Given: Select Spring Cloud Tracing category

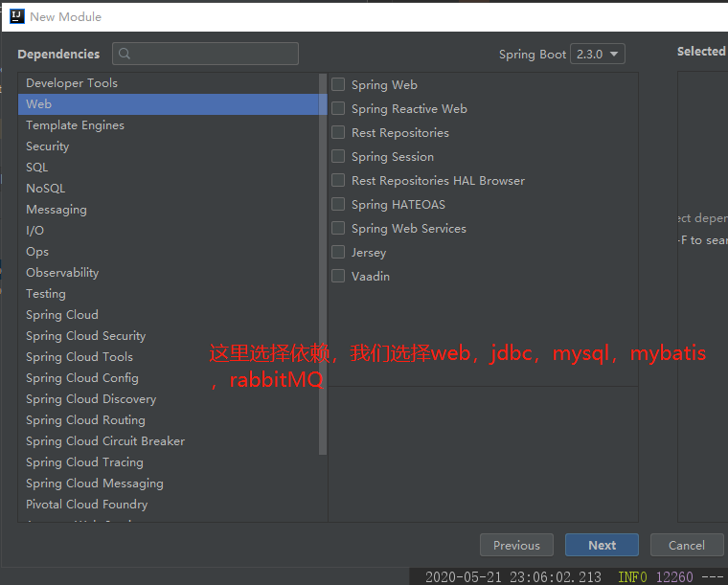Looking at the screenshot, I should (x=169, y=462).
